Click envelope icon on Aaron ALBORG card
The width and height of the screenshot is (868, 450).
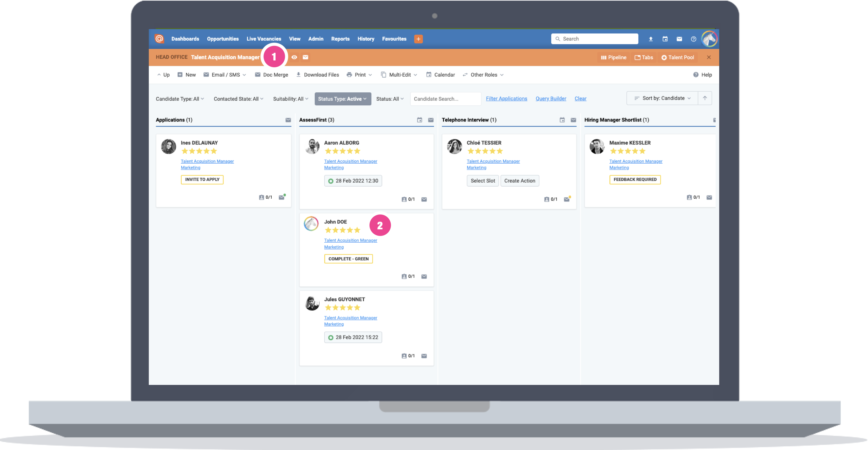(x=424, y=199)
